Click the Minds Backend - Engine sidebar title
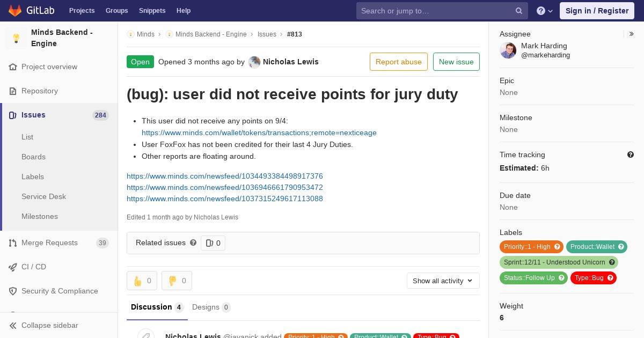644x338 pixels. tap(62, 38)
